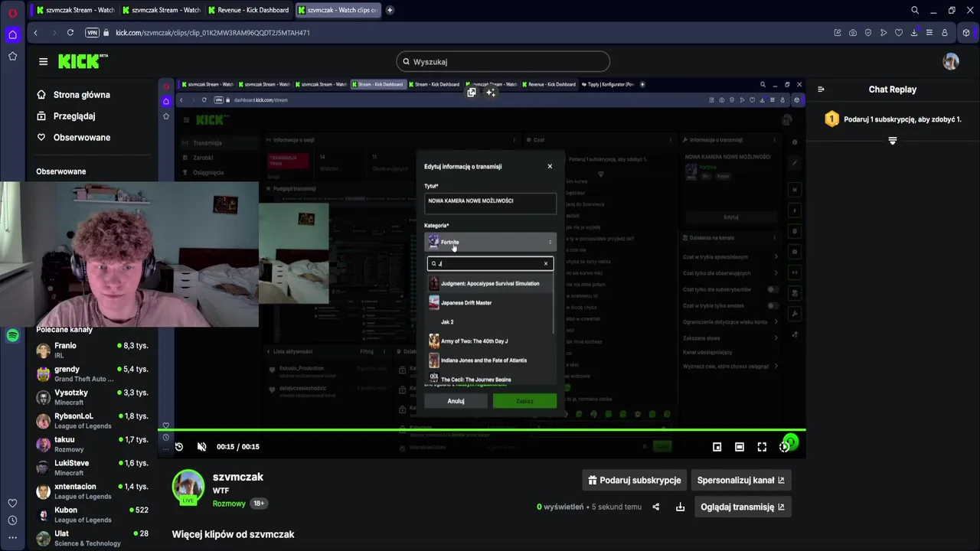The height and width of the screenshot is (551, 980).
Task: Seek on the green clip progress bar
Action: pyautogui.click(x=482, y=430)
